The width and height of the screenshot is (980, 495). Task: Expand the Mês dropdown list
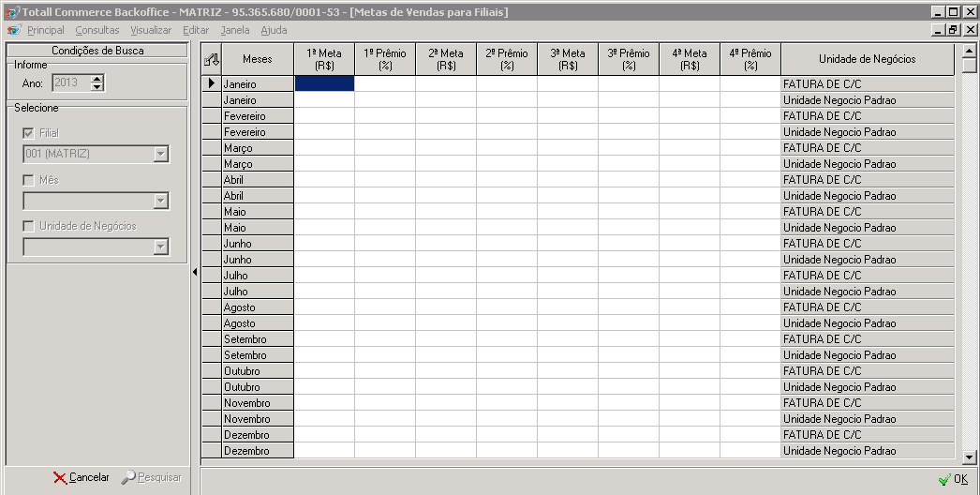click(x=160, y=201)
